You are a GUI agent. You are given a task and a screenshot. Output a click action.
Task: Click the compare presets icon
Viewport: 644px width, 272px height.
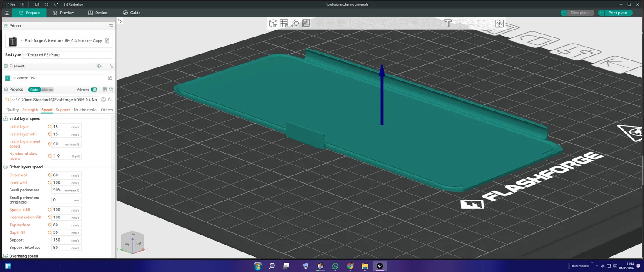click(x=111, y=90)
